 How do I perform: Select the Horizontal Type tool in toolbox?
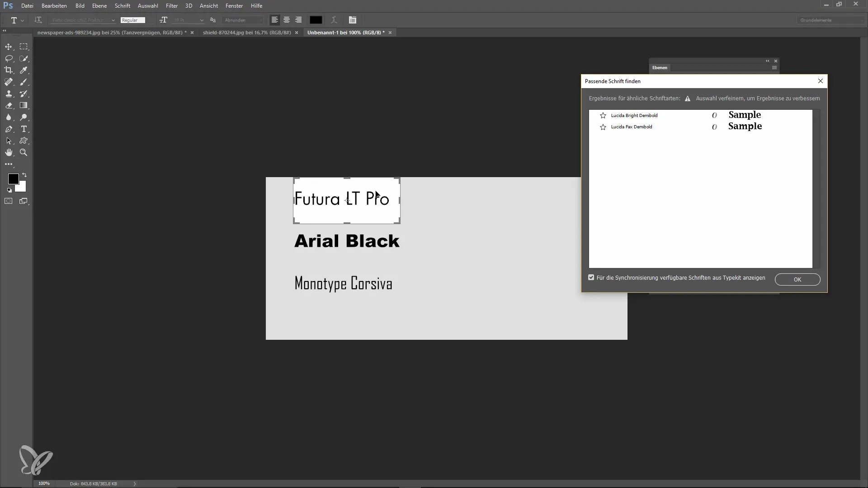(x=24, y=129)
